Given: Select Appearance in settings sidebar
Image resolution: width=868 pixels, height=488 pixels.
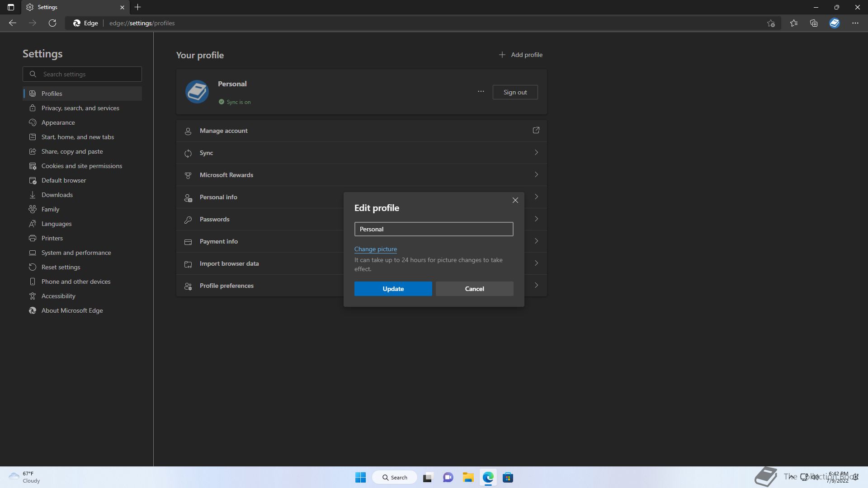Looking at the screenshot, I should click(x=58, y=122).
